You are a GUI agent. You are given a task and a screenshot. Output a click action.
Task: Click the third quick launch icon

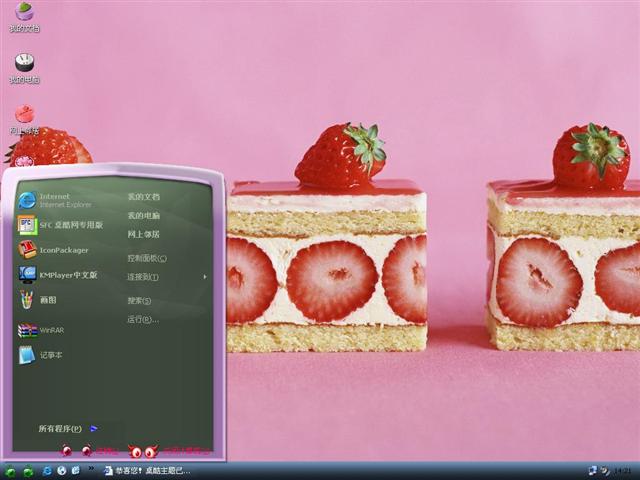[76, 471]
